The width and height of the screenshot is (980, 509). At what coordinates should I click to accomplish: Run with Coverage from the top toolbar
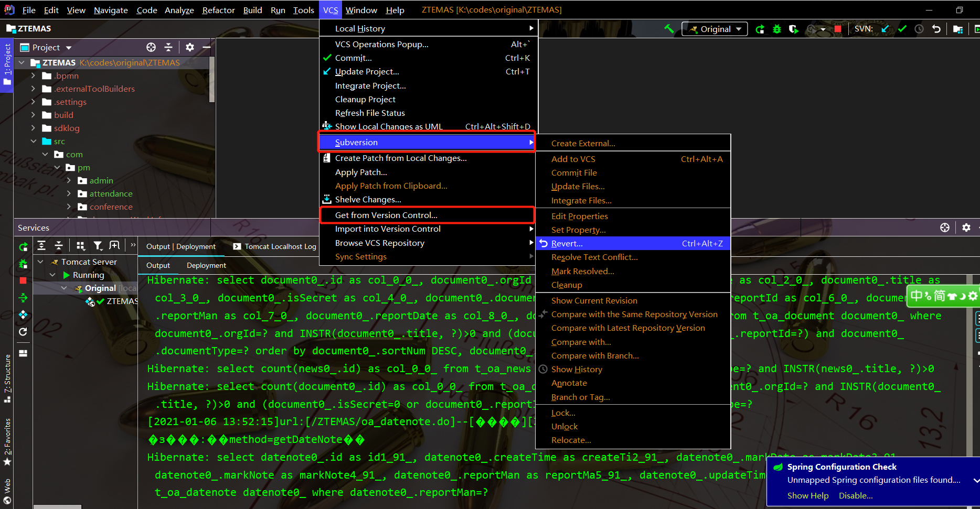794,29
